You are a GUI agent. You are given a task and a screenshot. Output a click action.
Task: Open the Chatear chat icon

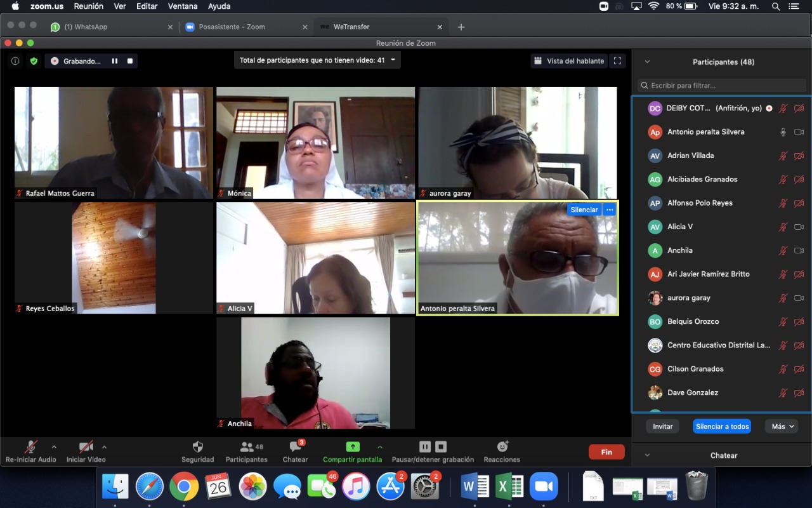(295, 447)
